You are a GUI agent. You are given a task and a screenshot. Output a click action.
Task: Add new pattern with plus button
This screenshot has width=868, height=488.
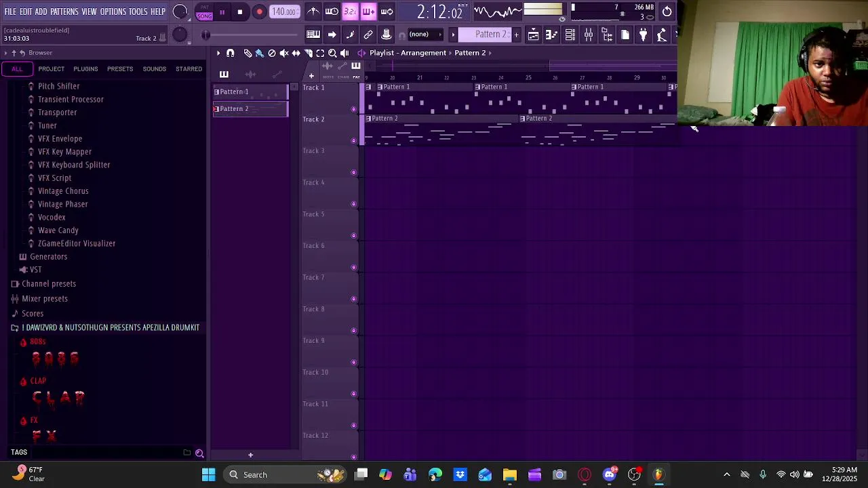click(516, 35)
